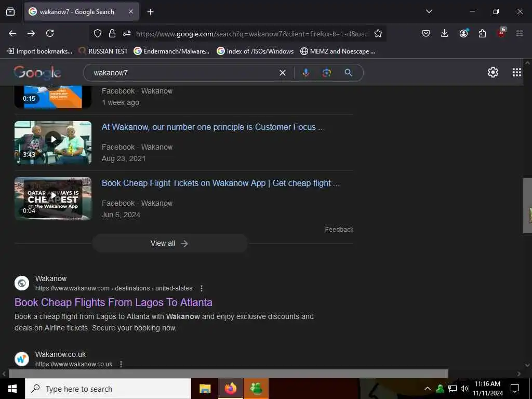Screen dimensions: 532x399
Task: Go back to previous page
Action: (12, 33)
